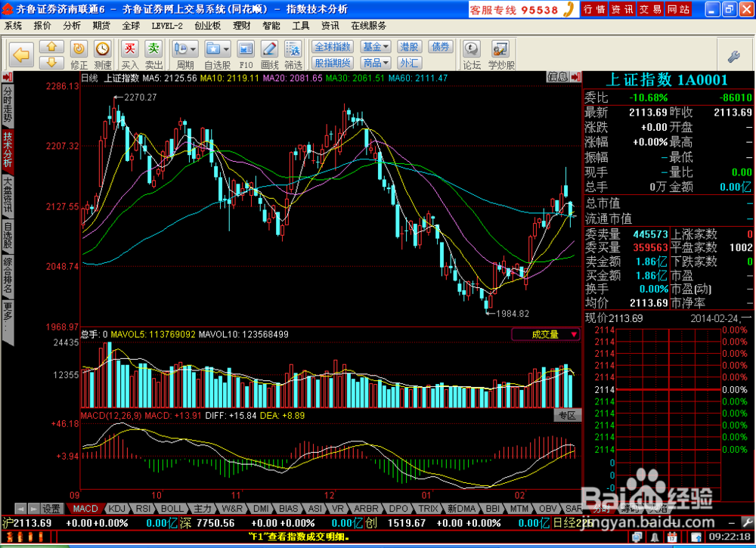756x548 pixels.
Task: Click the 测速 clock speed-test icon
Action: [102, 55]
